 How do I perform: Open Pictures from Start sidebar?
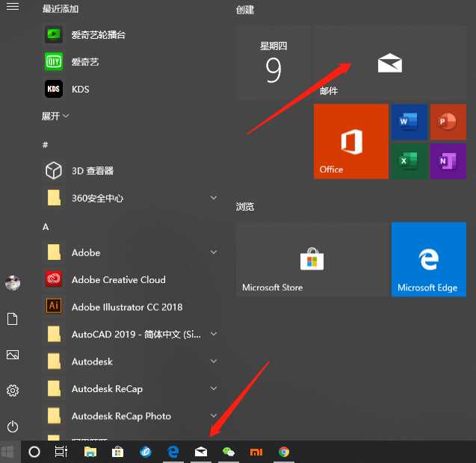[x=13, y=355]
